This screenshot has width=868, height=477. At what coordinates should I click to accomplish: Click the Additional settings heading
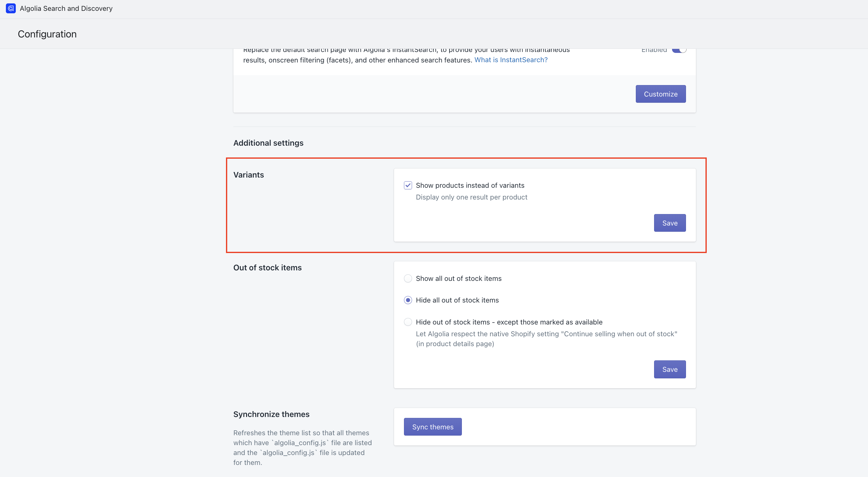click(x=268, y=143)
